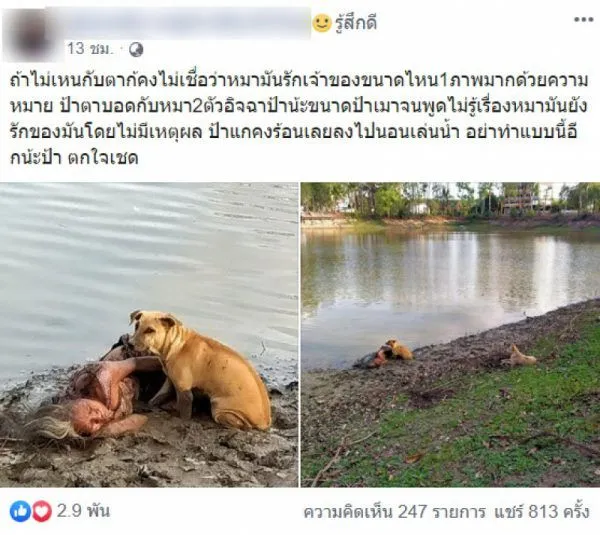The image size is (600, 535).
Task: Open the left photo of dog guarding woman
Action: tap(149, 334)
